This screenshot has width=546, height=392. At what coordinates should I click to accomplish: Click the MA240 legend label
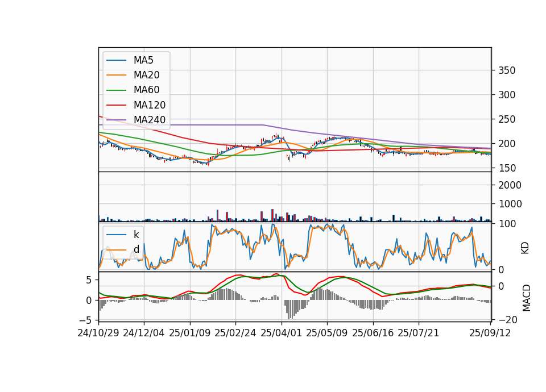point(150,120)
